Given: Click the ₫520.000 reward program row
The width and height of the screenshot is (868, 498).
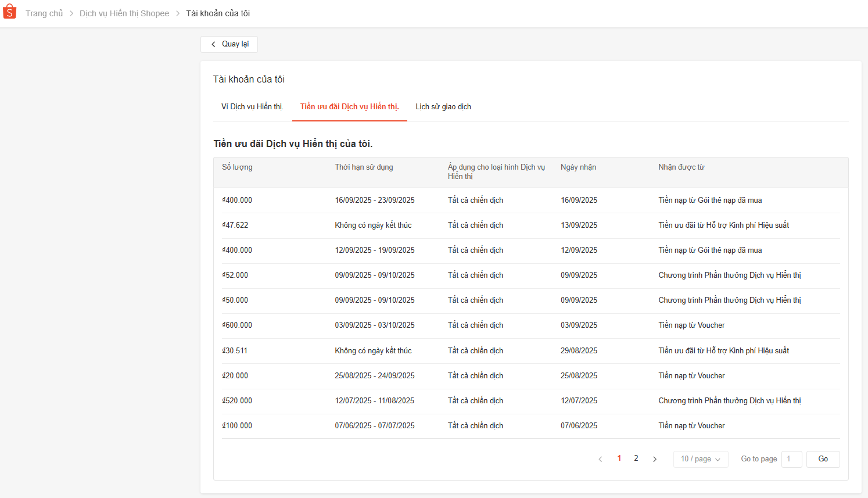Looking at the screenshot, I should tap(237, 401).
